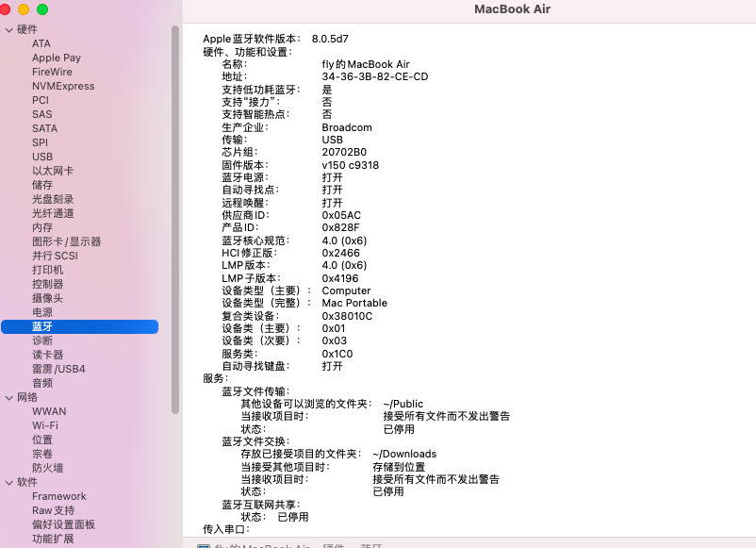Image resolution: width=756 pixels, height=548 pixels.
Task: Open 光纤通道 entry
Action: click(53, 213)
